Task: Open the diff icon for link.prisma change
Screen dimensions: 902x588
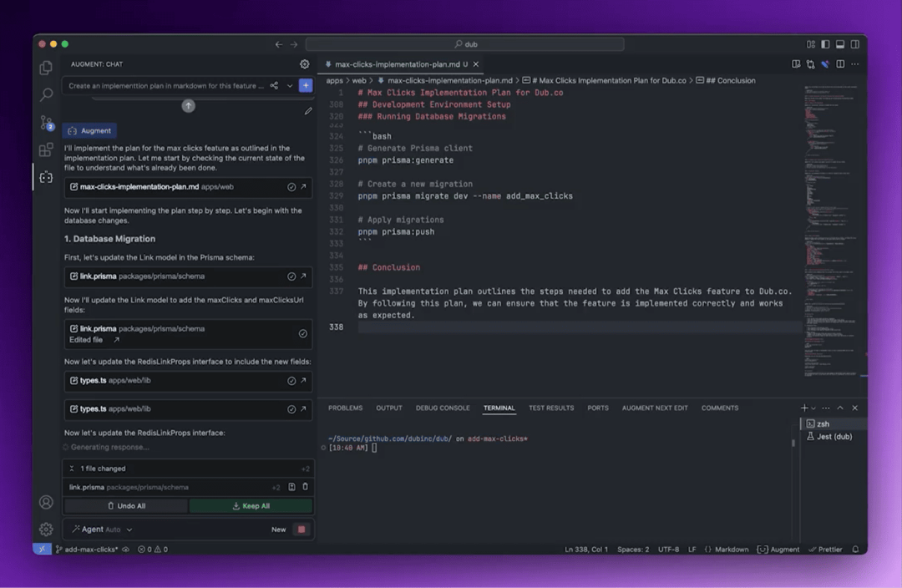Action: pos(291,487)
